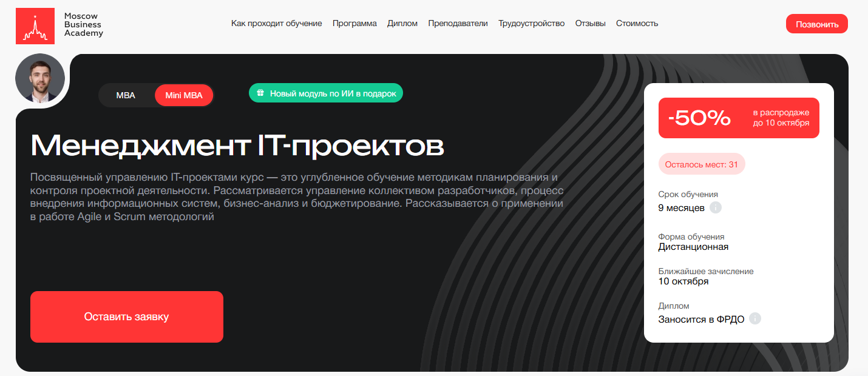
Task: Navigate to Преподаватели section
Action: (458, 24)
